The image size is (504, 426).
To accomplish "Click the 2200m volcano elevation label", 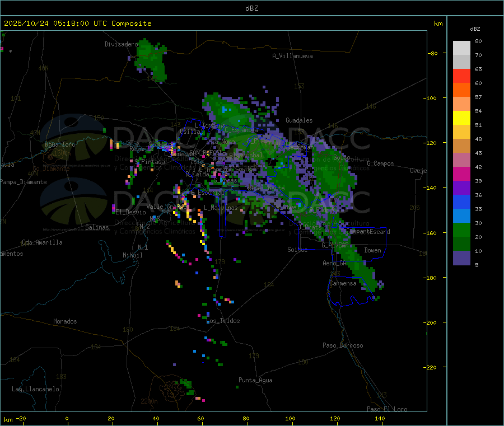I will tap(149, 401).
